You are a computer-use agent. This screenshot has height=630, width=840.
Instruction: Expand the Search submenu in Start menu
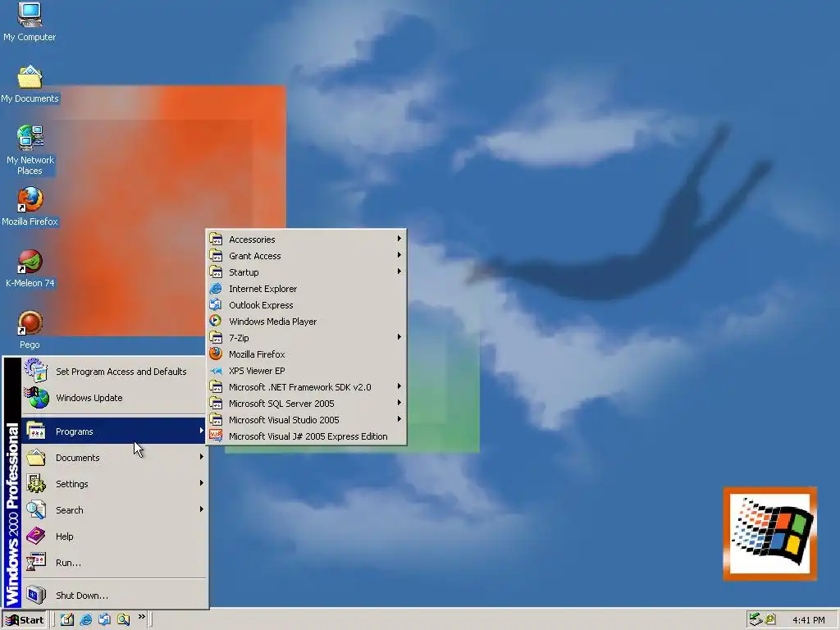tap(113, 510)
